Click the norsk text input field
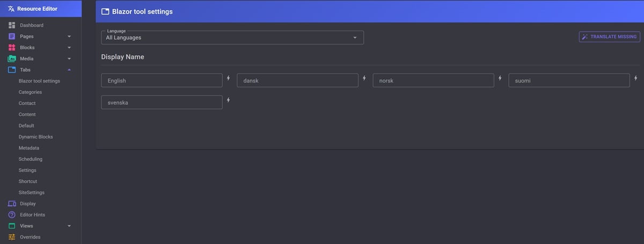The image size is (644, 244). click(433, 80)
